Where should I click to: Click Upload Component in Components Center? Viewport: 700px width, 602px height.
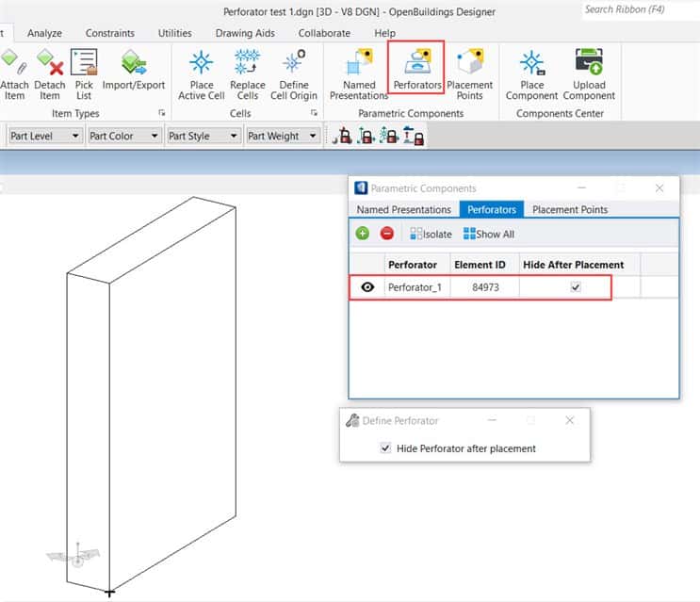589,75
